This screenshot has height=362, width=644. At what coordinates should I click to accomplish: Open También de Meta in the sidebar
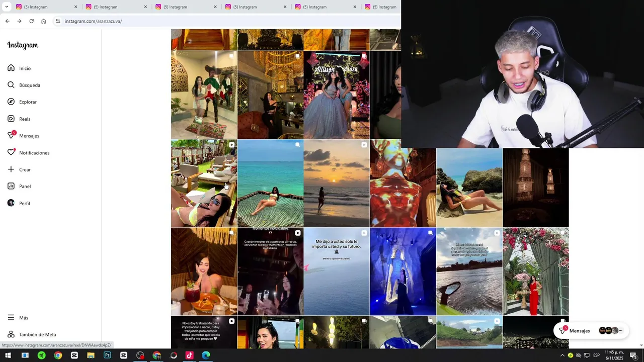32,335
